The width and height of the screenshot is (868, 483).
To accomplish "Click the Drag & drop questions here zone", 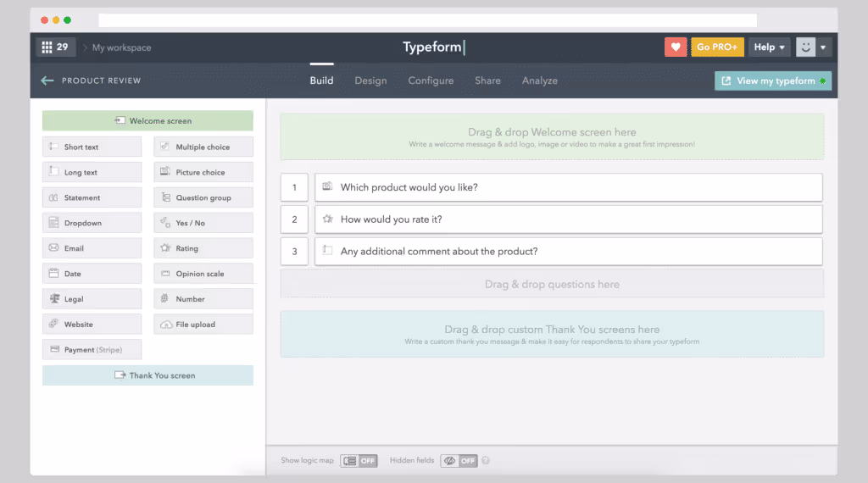I will (x=552, y=284).
